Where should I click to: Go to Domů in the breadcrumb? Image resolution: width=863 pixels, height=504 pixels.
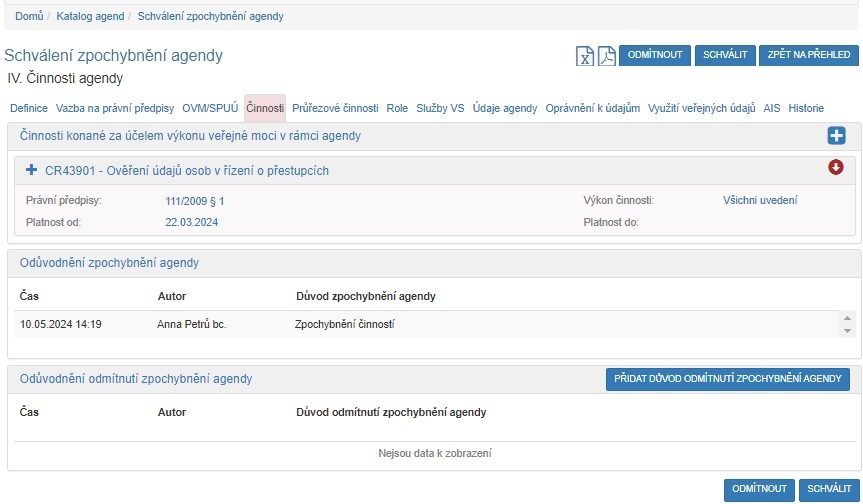coord(29,17)
